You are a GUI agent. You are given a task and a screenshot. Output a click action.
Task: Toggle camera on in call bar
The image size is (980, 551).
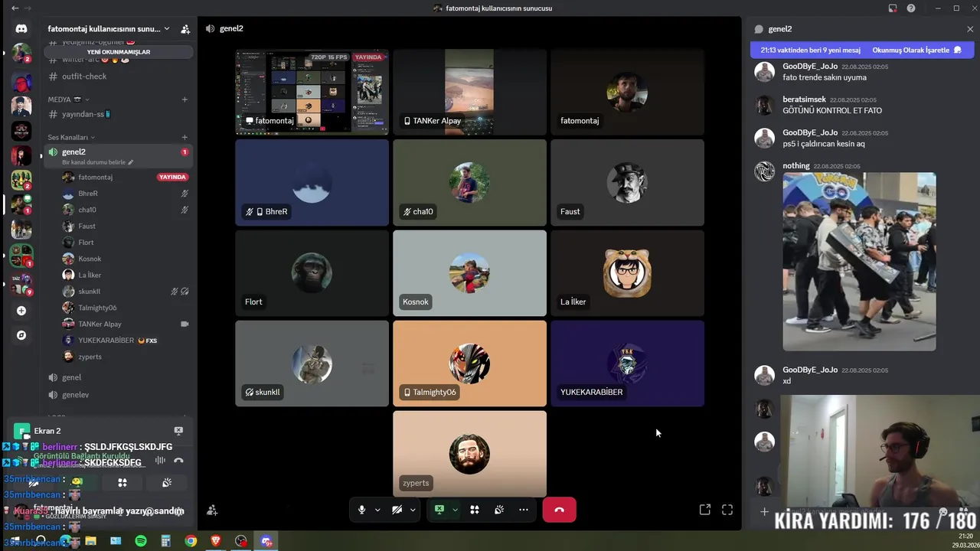397,510
